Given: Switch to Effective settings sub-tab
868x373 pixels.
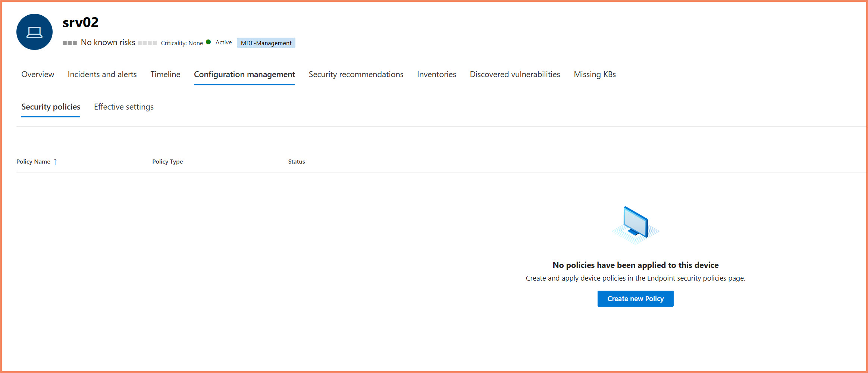Looking at the screenshot, I should click(124, 107).
